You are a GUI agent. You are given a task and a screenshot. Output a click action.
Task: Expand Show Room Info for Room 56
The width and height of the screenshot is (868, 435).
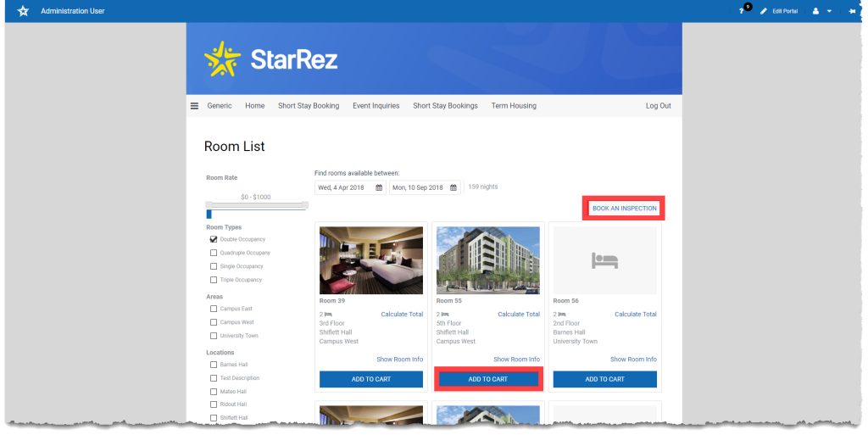(633, 360)
